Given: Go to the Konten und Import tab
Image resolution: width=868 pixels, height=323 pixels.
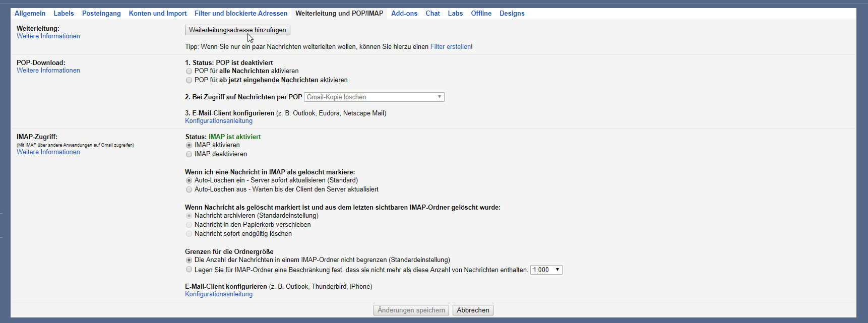Looking at the screenshot, I should 157,14.
